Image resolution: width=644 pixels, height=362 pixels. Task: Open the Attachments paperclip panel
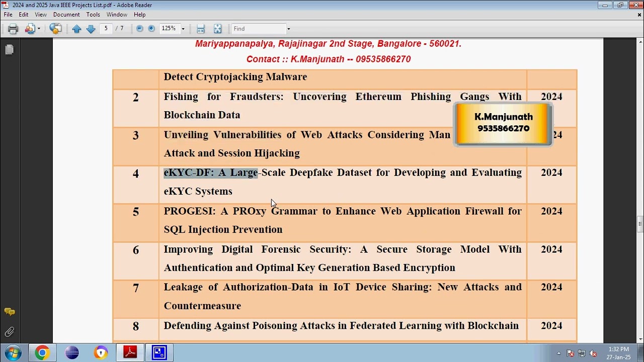pyautogui.click(x=9, y=332)
